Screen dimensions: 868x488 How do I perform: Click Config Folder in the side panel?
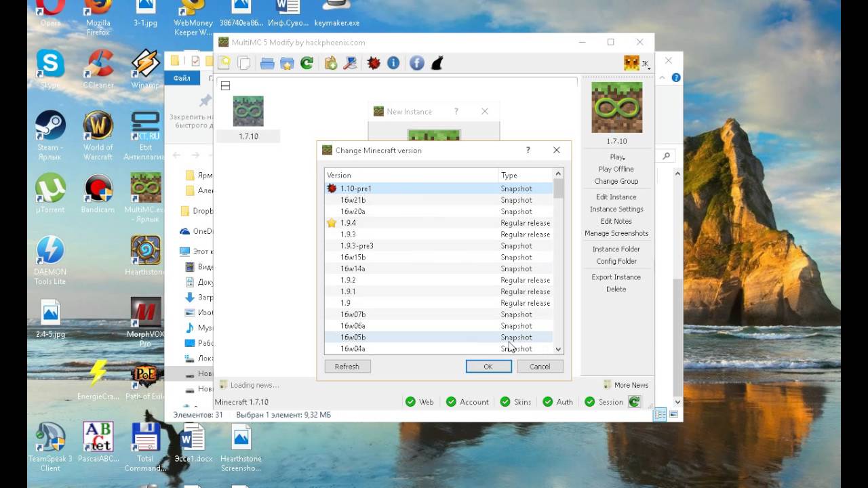[x=616, y=262]
